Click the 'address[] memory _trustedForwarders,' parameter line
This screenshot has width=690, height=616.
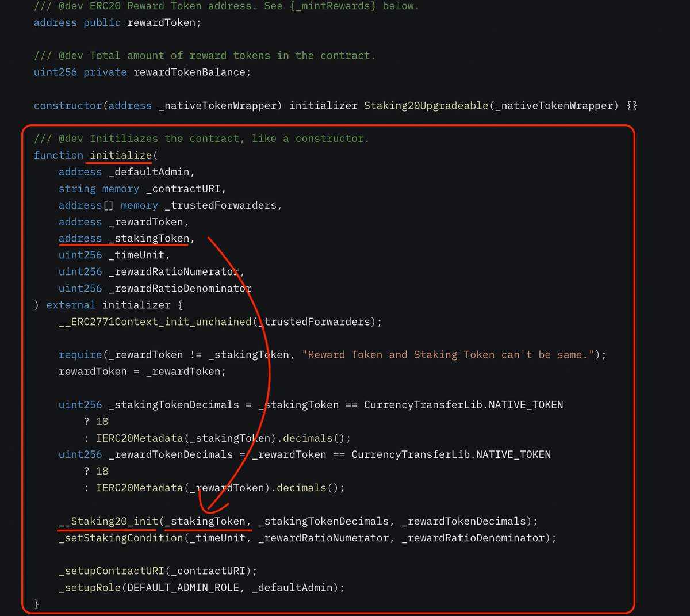[171, 205]
